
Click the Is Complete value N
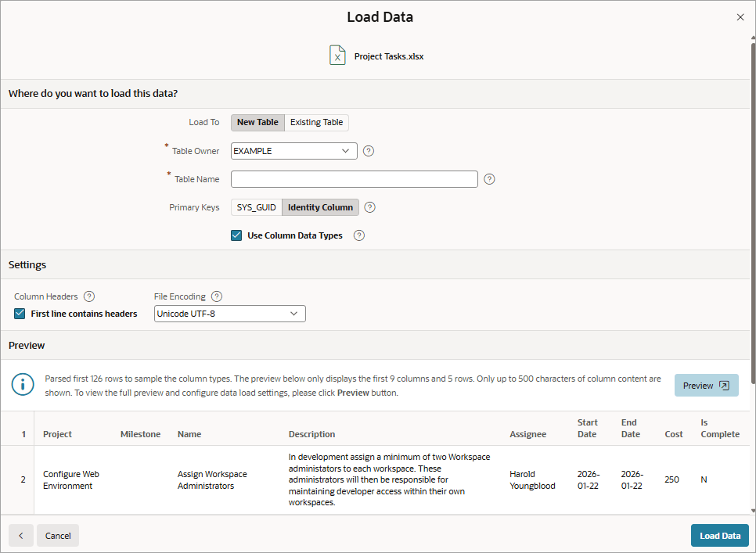704,479
